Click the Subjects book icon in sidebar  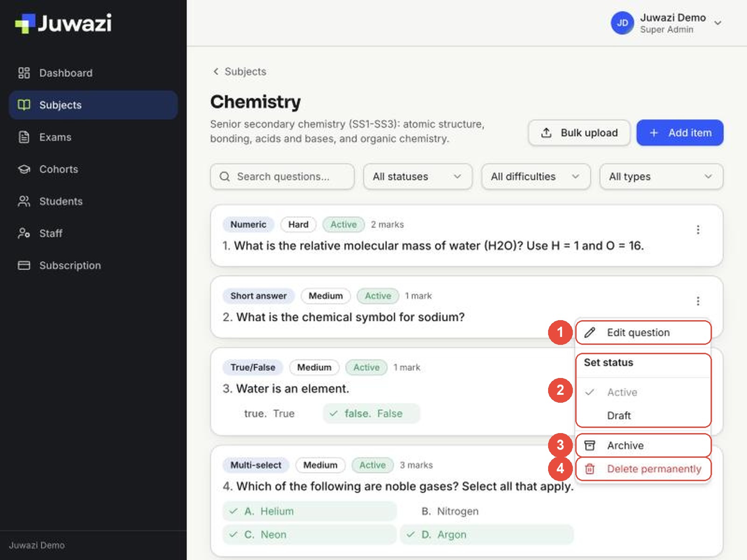[24, 105]
